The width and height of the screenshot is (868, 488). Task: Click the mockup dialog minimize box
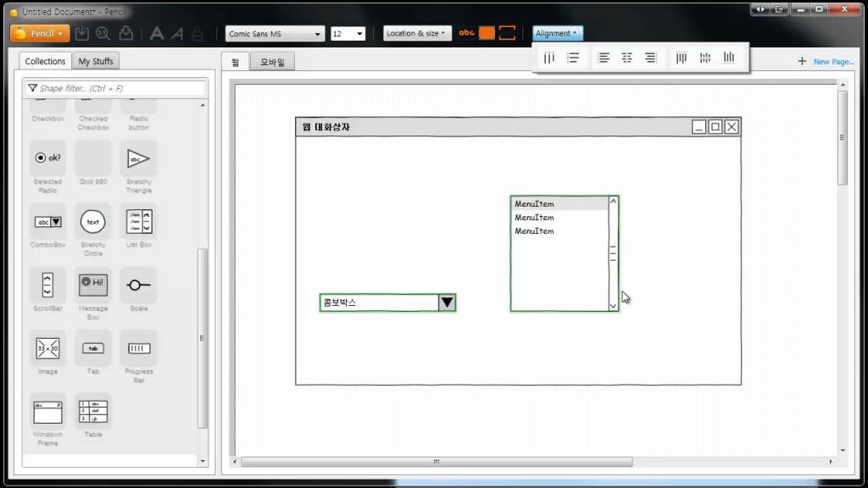[698, 127]
